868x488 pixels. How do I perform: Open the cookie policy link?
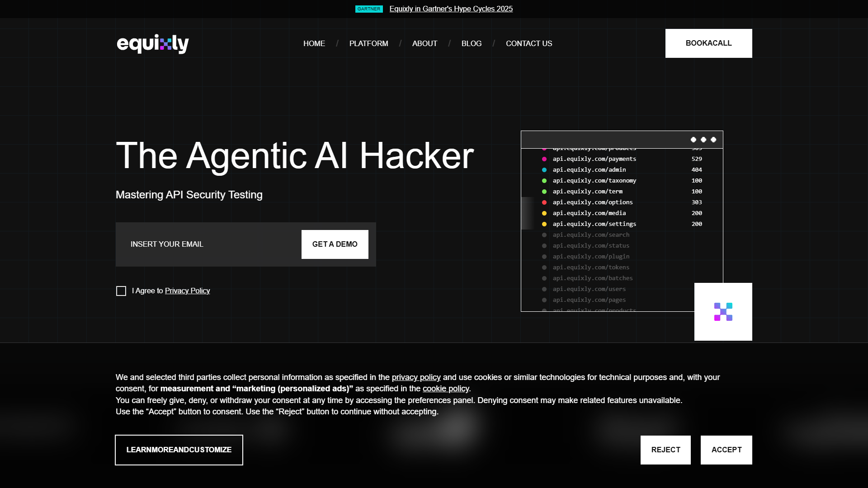point(446,389)
